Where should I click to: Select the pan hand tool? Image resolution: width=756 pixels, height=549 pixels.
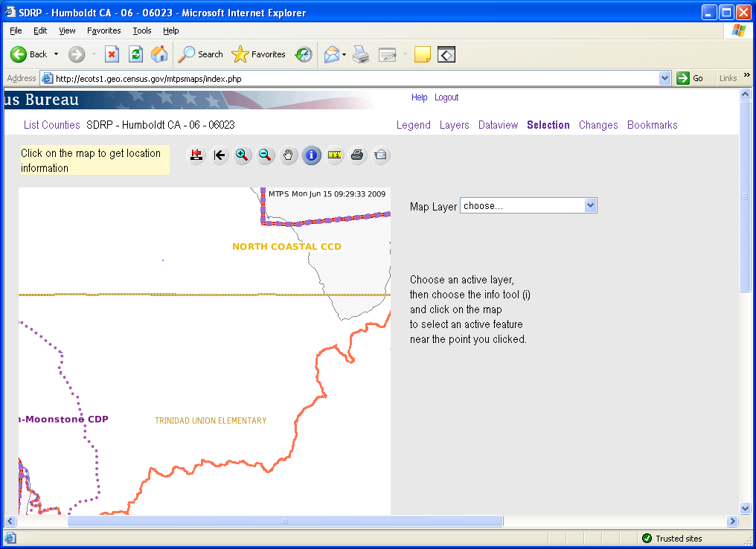(x=288, y=155)
